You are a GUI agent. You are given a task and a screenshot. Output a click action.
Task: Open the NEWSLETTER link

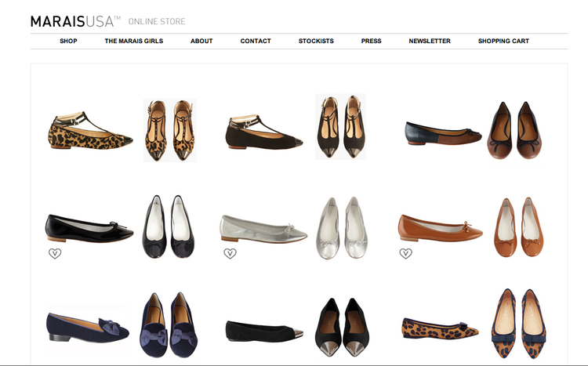point(430,41)
